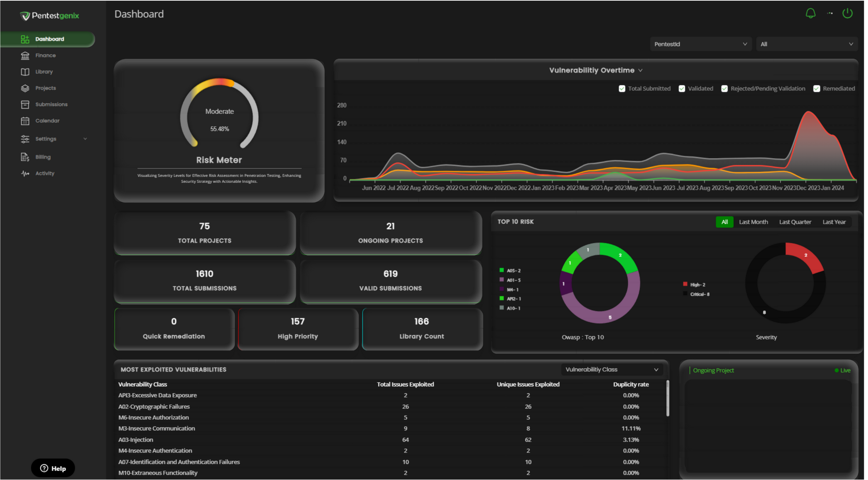Open the All filter dropdown
This screenshot has width=868, height=480.
[x=807, y=44]
